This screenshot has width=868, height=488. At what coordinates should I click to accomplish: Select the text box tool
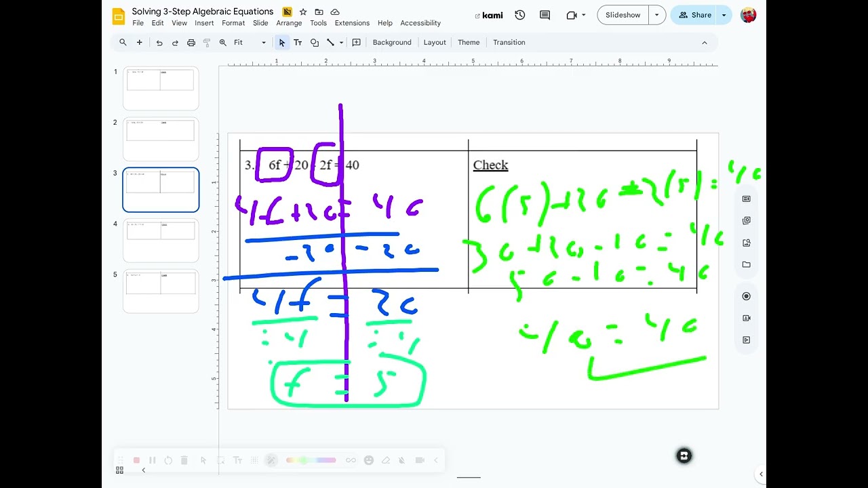point(298,43)
